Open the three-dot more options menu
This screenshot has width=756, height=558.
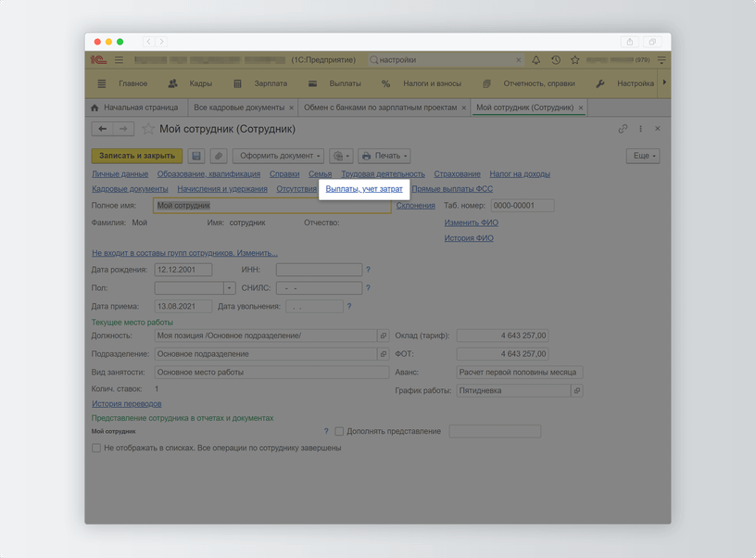(640, 129)
